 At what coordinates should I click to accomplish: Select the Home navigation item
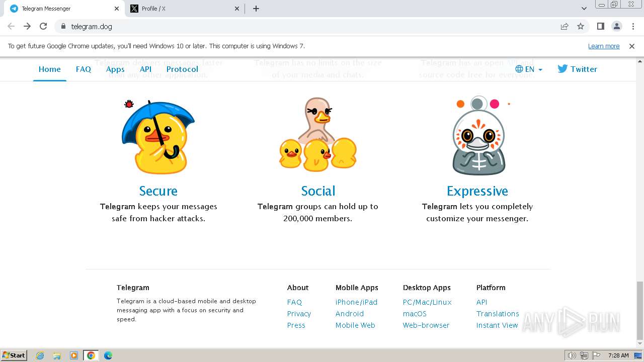coord(50,69)
